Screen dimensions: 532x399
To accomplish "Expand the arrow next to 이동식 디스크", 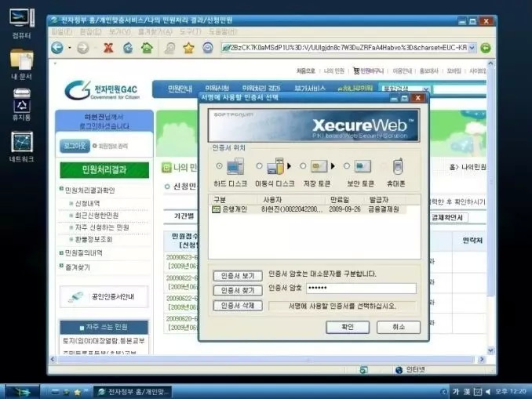I will (290, 166).
